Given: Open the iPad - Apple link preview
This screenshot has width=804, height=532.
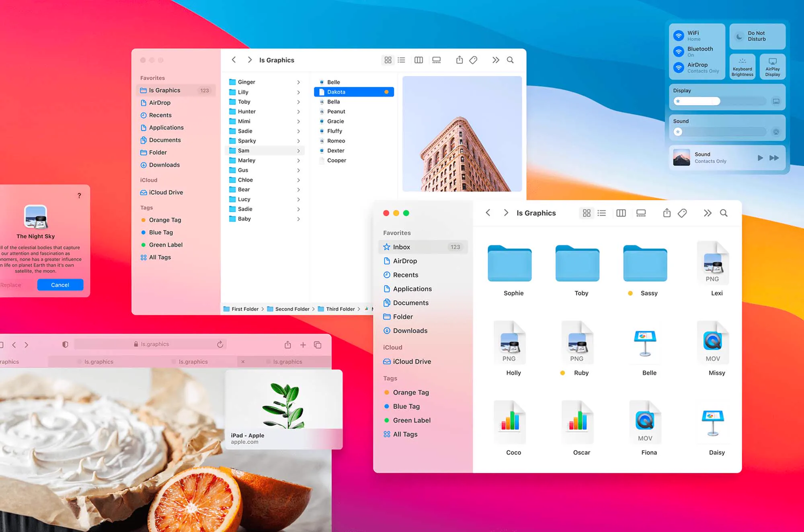Looking at the screenshot, I should 284,409.
